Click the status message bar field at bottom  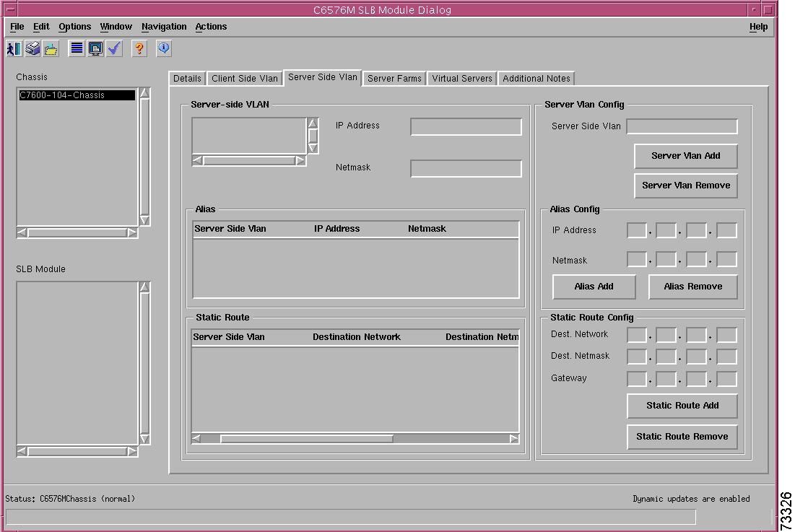(x=350, y=517)
